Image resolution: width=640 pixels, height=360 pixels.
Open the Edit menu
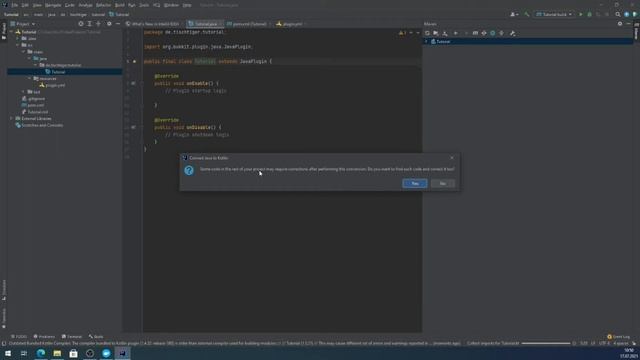[x=25, y=5]
